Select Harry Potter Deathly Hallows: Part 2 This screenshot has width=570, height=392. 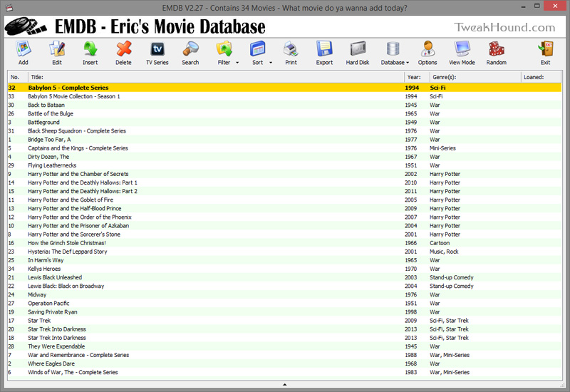click(284, 191)
